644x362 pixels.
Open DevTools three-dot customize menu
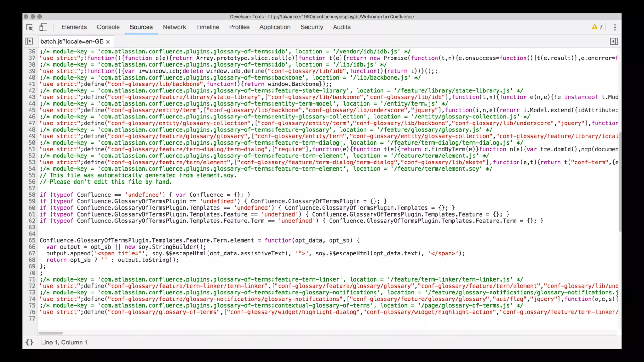click(615, 27)
